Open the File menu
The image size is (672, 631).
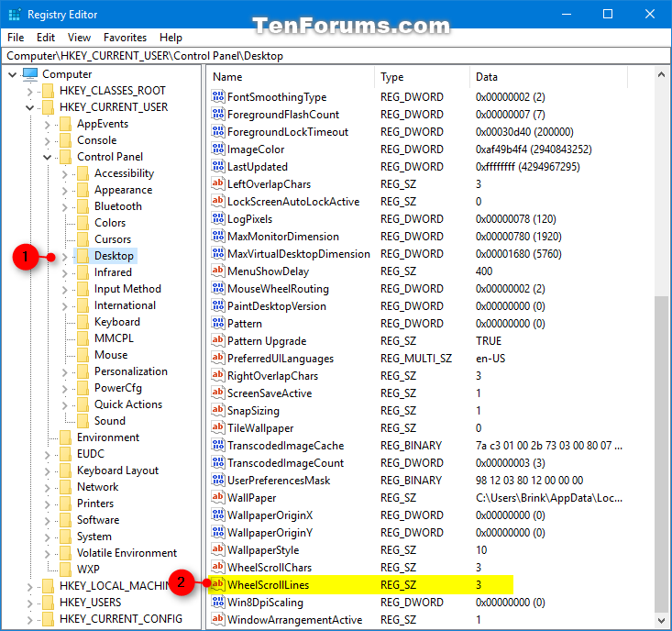click(x=16, y=38)
